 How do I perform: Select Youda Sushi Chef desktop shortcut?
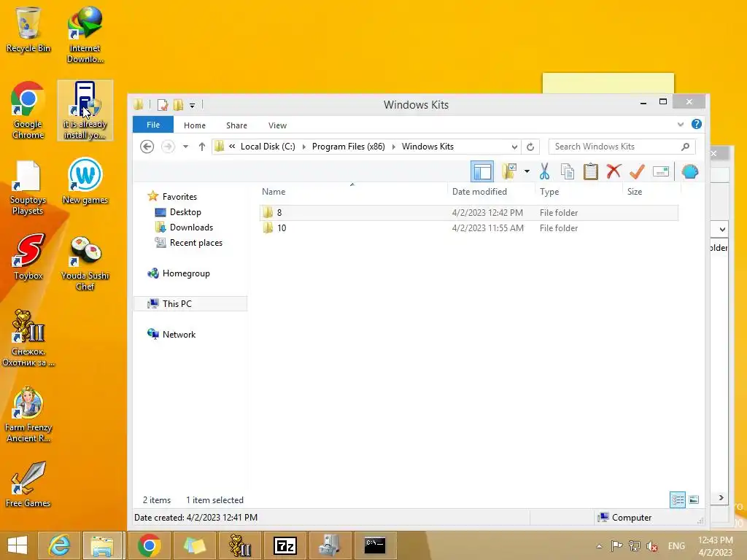point(85,262)
